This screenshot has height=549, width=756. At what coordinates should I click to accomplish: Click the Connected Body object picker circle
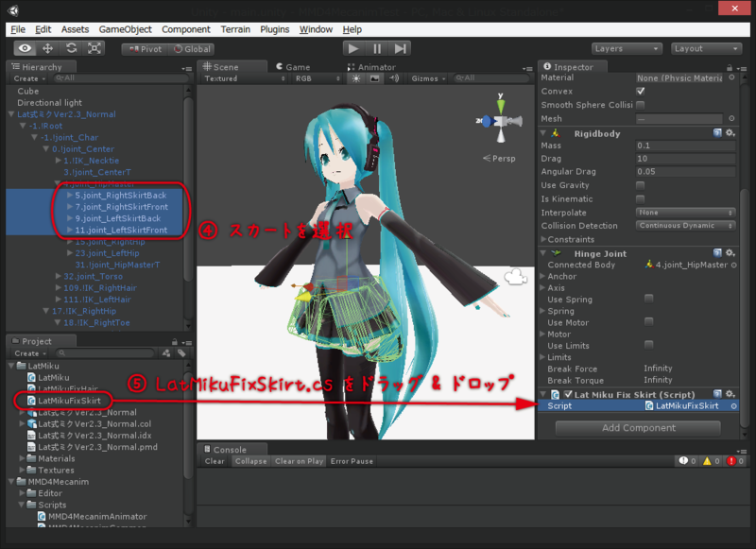coord(734,265)
